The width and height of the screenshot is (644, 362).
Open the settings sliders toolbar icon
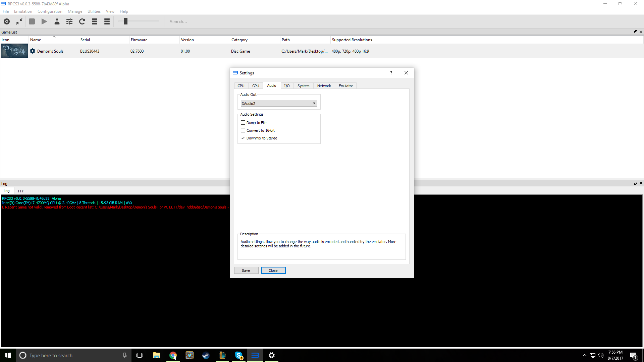click(69, 21)
